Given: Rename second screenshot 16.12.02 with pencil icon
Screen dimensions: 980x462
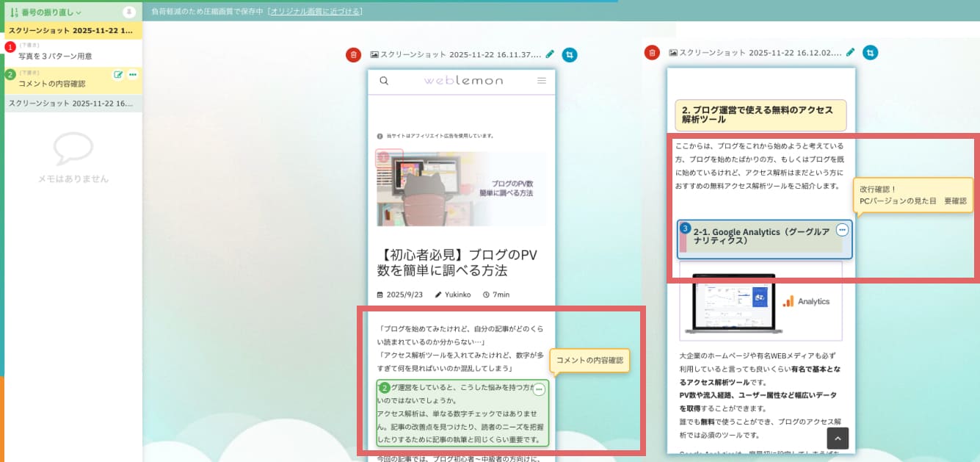Looking at the screenshot, I should pos(851,52).
